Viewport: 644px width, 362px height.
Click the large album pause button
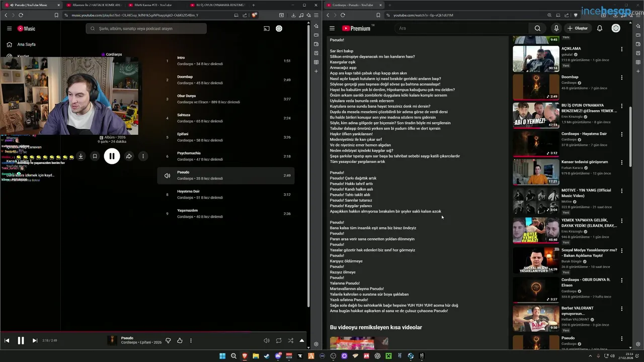click(112, 156)
